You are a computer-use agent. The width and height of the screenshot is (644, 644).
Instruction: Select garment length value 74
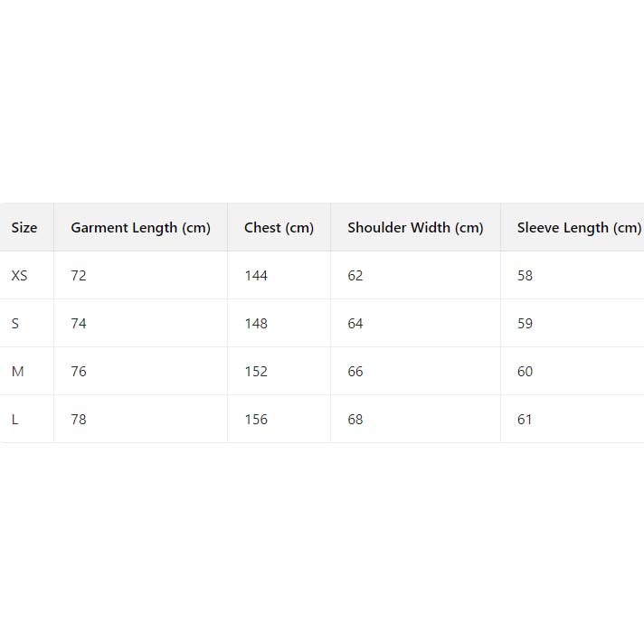point(79,324)
